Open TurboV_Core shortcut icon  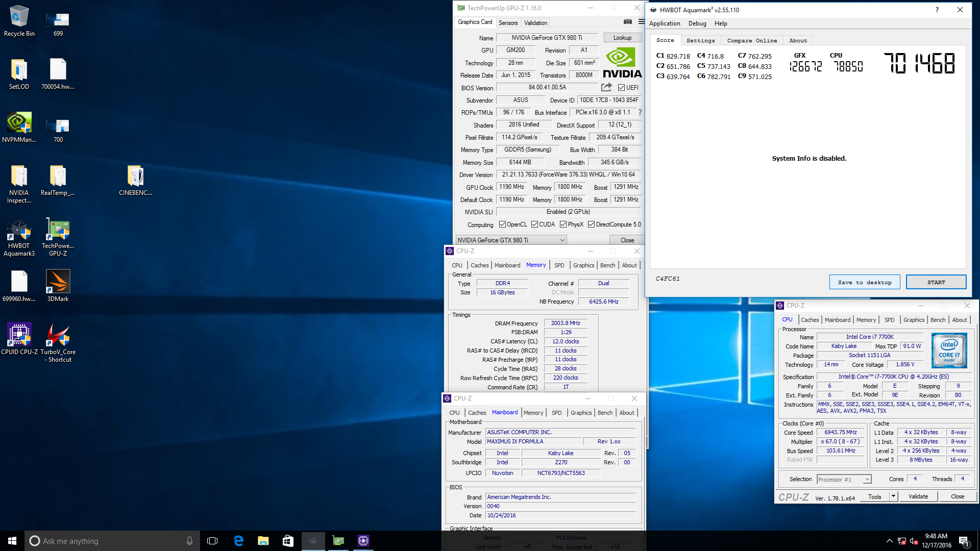[x=58, y=343]
